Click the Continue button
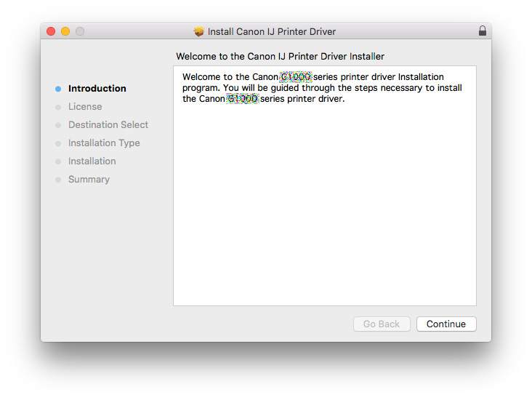This screenshot has width=532, height=400. [446, 324]
